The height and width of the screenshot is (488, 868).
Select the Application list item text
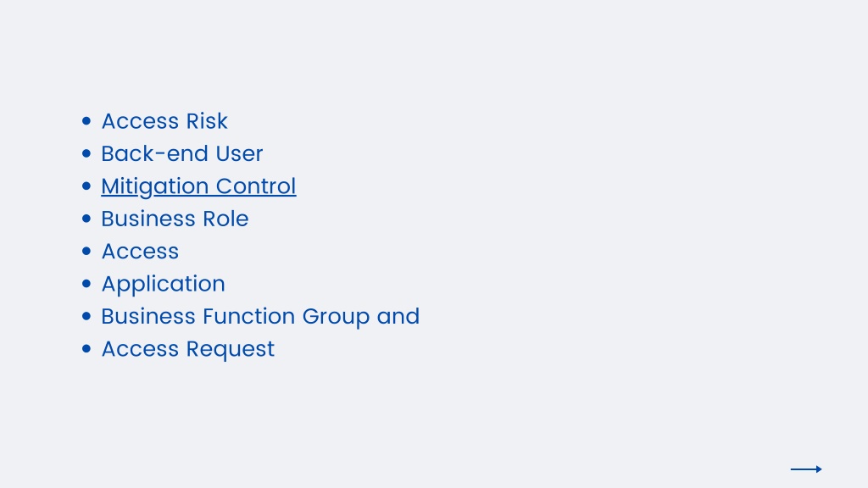point(163,285)
